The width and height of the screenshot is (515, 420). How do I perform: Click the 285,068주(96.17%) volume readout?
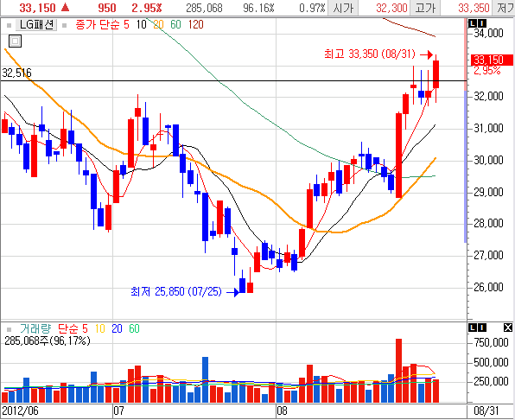pyautogui.click(x=48, y=340)
